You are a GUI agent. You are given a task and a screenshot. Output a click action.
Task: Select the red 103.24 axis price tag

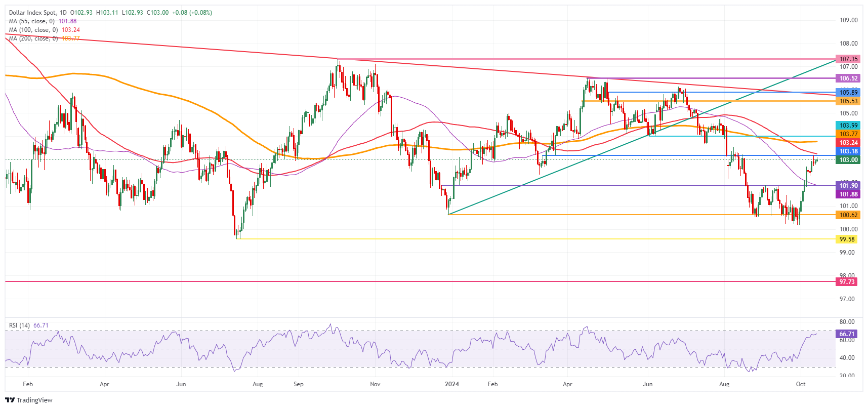[x=848, y=143]
